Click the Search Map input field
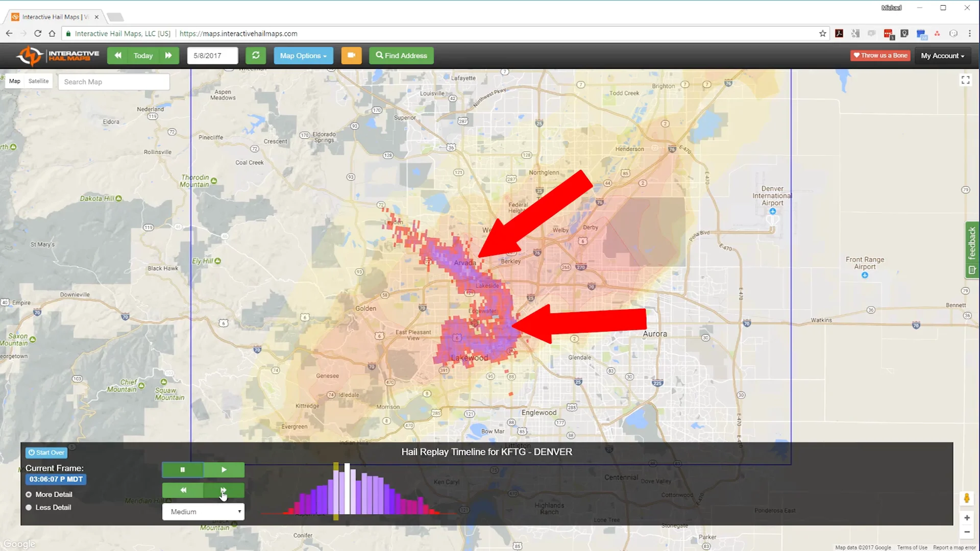 [114, 82]
